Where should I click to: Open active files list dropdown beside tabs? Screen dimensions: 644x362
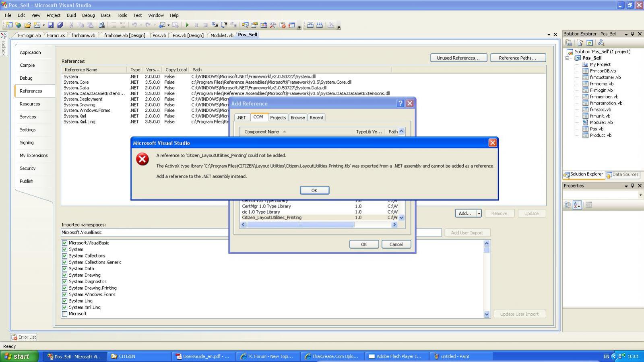549,35
